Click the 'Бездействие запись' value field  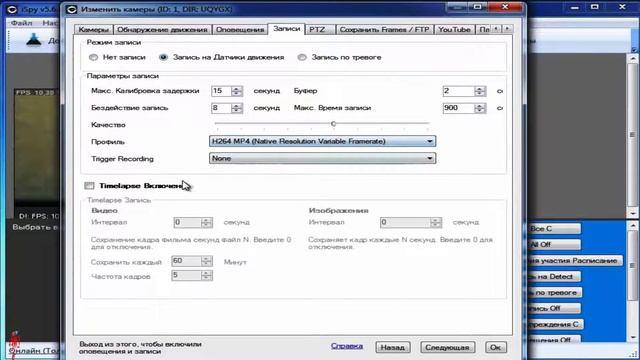[x=221, y=108]
